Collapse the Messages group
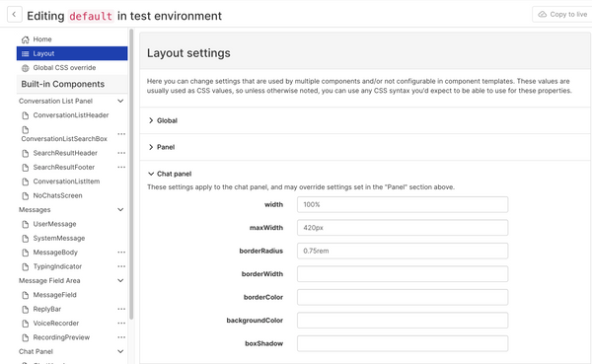 click(x=120, y=209)
